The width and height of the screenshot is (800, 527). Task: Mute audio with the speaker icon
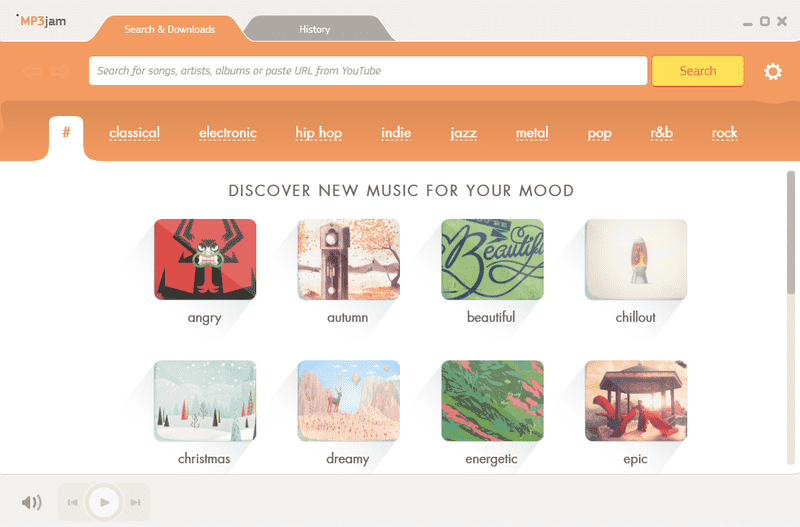click(x=32, y=503)
